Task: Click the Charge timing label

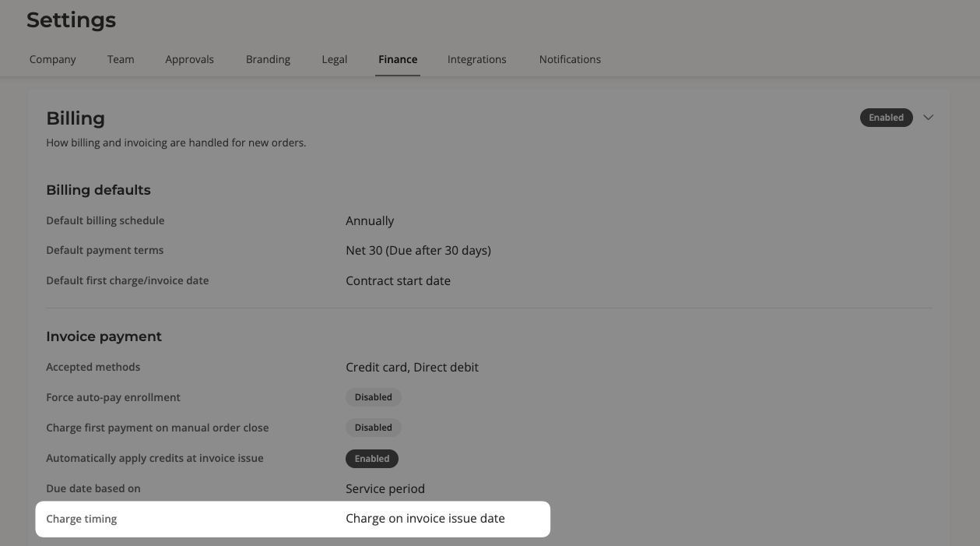Action: click(x=82, y=519)
